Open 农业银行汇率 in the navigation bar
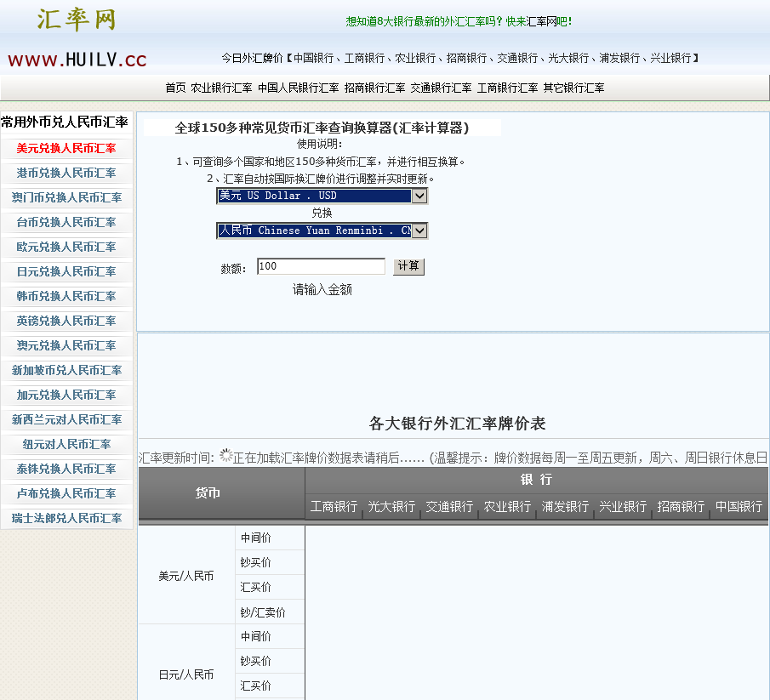The width and height of the screenshot is (770, 700). point(221,88)
